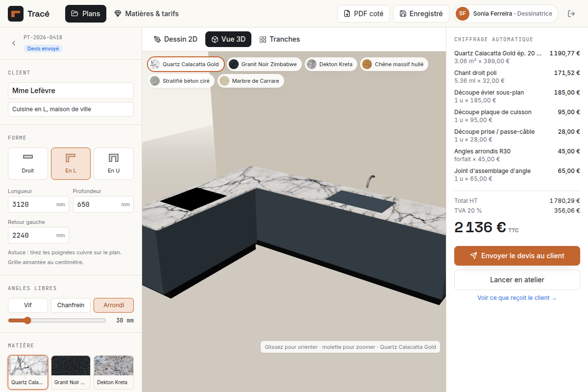Export the PDF coté
Image resolution: width=588 pixels, height=392 pixels.
[364, 14]
